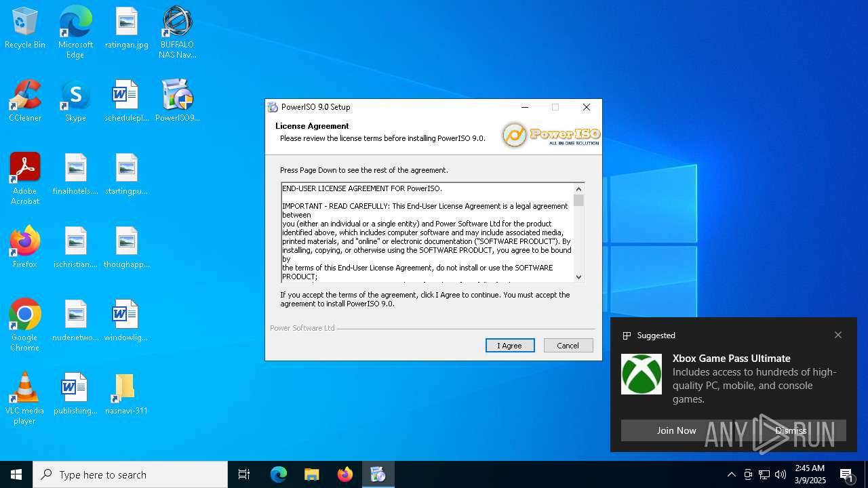Open the volume tray icon
Image resolution: width=868 pixels, height=488 pixels.
point(781,474)
